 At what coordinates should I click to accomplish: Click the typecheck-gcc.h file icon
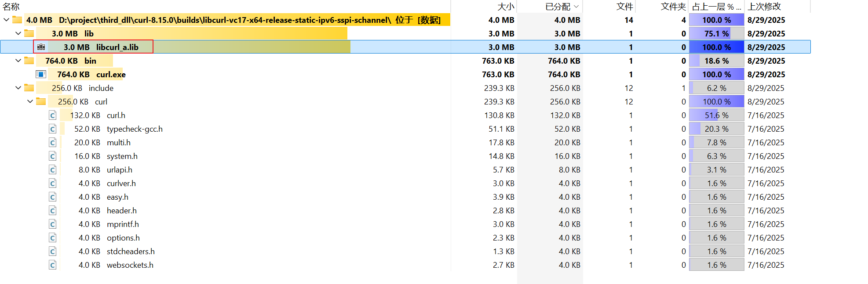coord(53,129)
